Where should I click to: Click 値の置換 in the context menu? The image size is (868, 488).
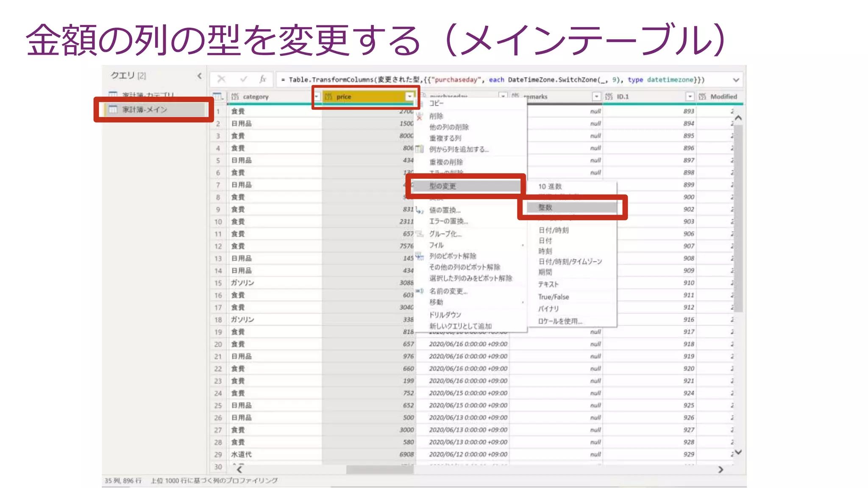coord(445,210)
